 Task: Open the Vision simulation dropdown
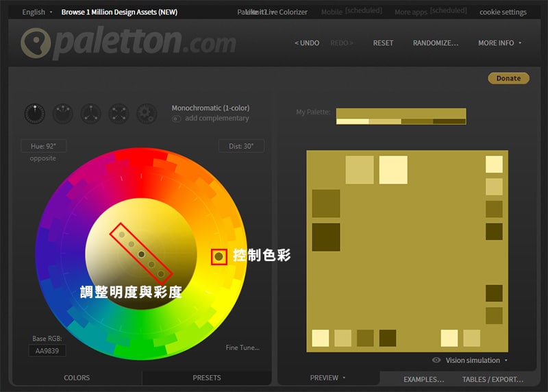pyautogui.click(x=476, y=360)
